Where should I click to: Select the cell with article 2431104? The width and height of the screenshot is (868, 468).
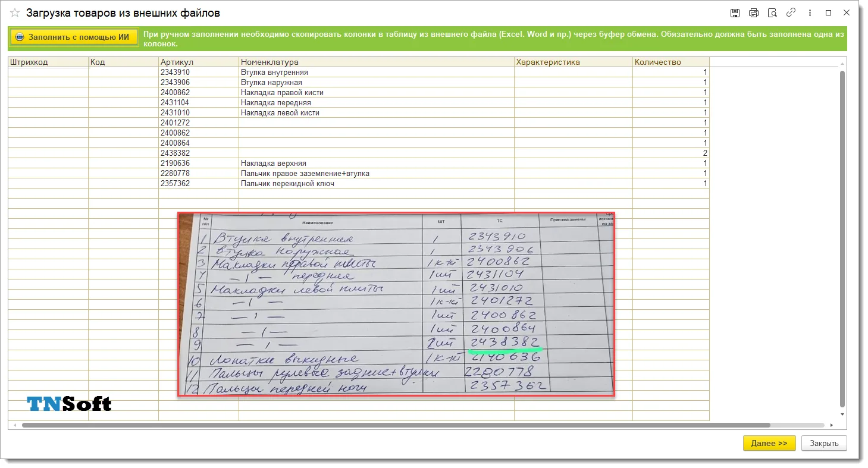click(199, 102)
